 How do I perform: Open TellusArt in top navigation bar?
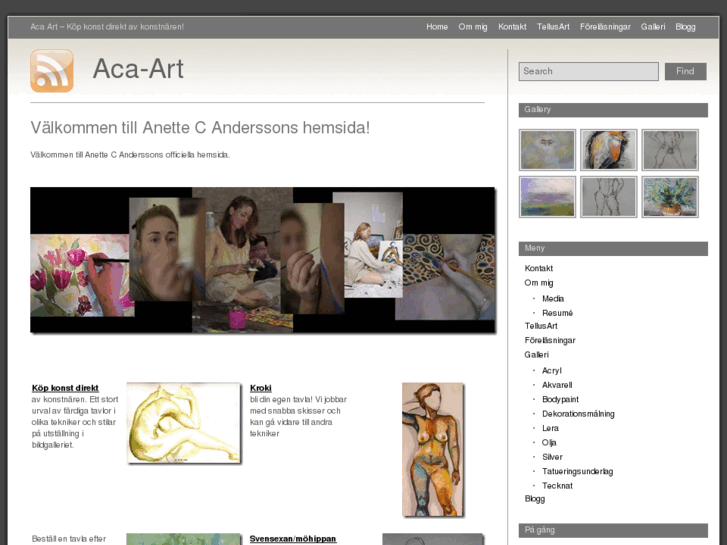pyautogui.click(x=553, y=27)
